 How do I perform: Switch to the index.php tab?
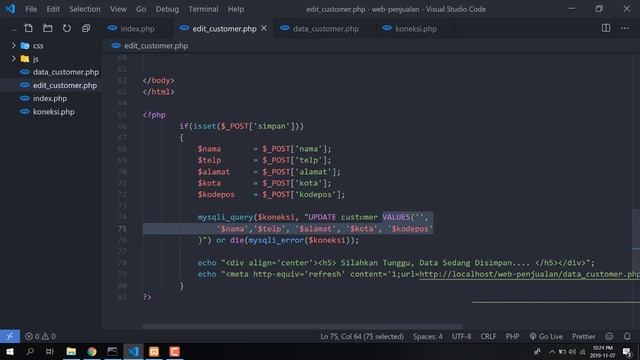[137, 29]
